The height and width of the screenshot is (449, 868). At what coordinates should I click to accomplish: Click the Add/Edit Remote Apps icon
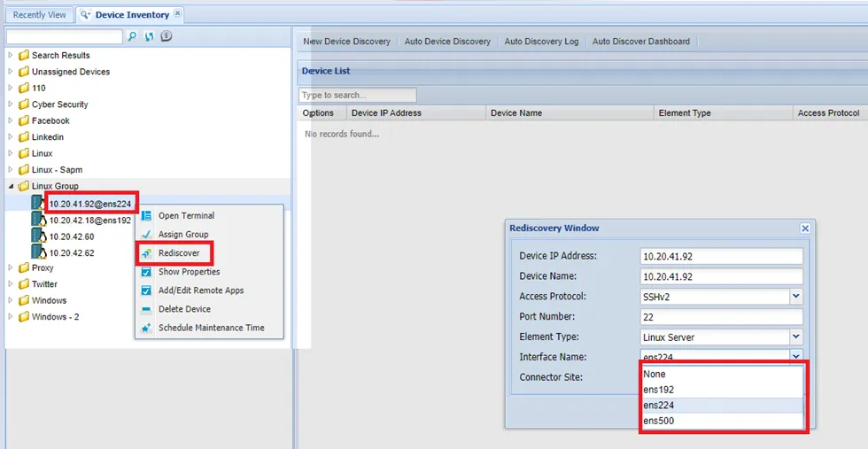pos(147,290)
